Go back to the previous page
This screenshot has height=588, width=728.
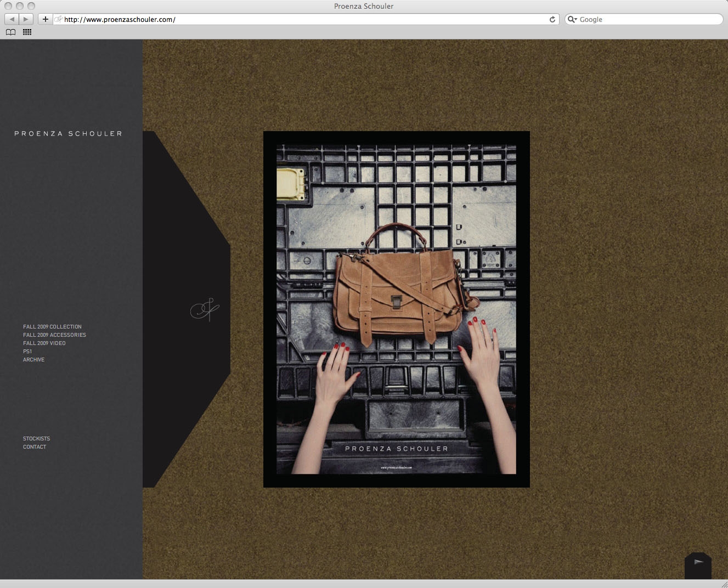click(12, 19)
